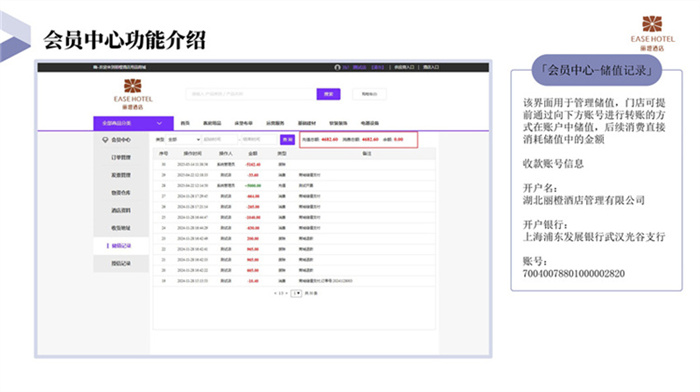The width and height of the screenshot is (700, 392).
Task: Click the remark cell of row 19 with the order number
Action: (325, 281)
